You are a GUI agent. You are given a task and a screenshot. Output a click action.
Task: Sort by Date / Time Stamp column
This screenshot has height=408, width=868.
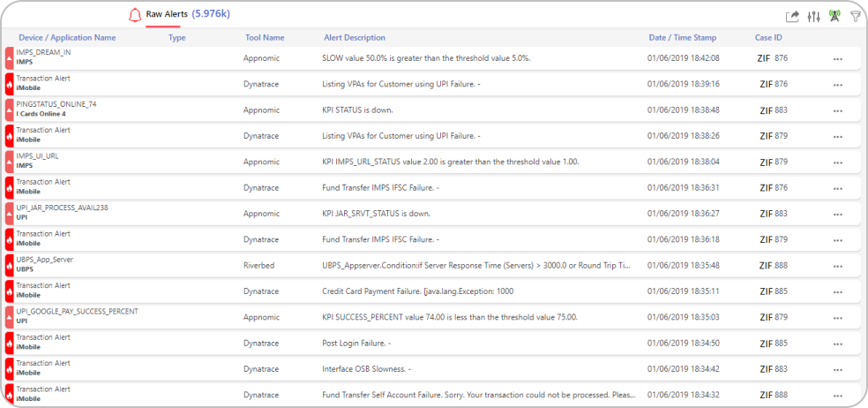point(683,38)
